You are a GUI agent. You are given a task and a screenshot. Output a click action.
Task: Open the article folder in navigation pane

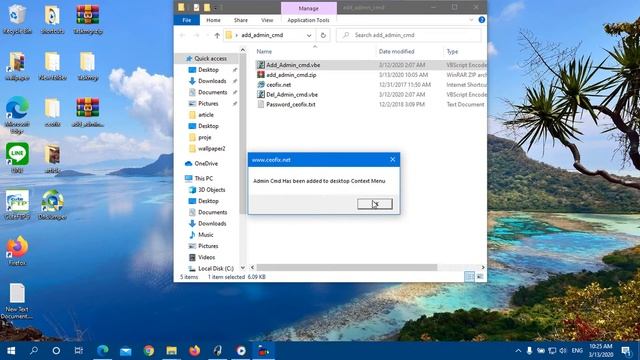click(206, 115)
